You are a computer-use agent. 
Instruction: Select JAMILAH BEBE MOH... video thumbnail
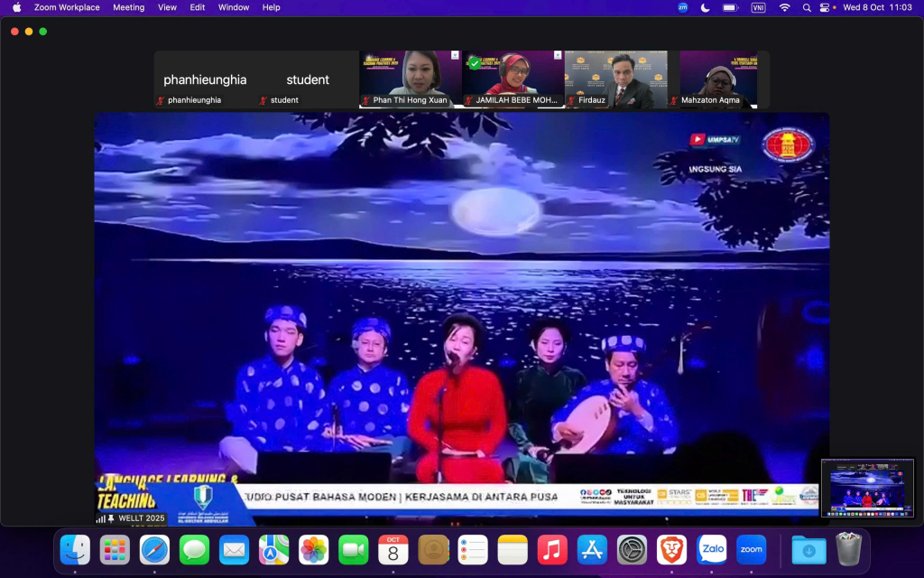[x=513, y=79]
